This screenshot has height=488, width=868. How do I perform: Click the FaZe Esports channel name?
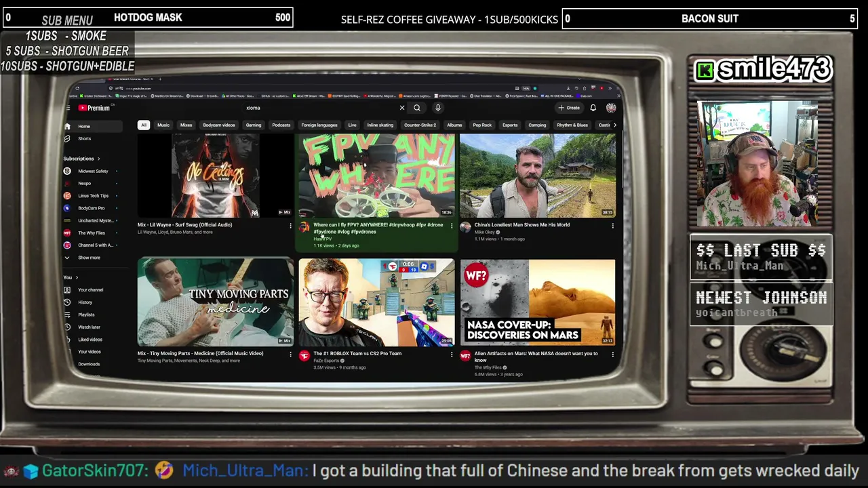click(326, 361)
